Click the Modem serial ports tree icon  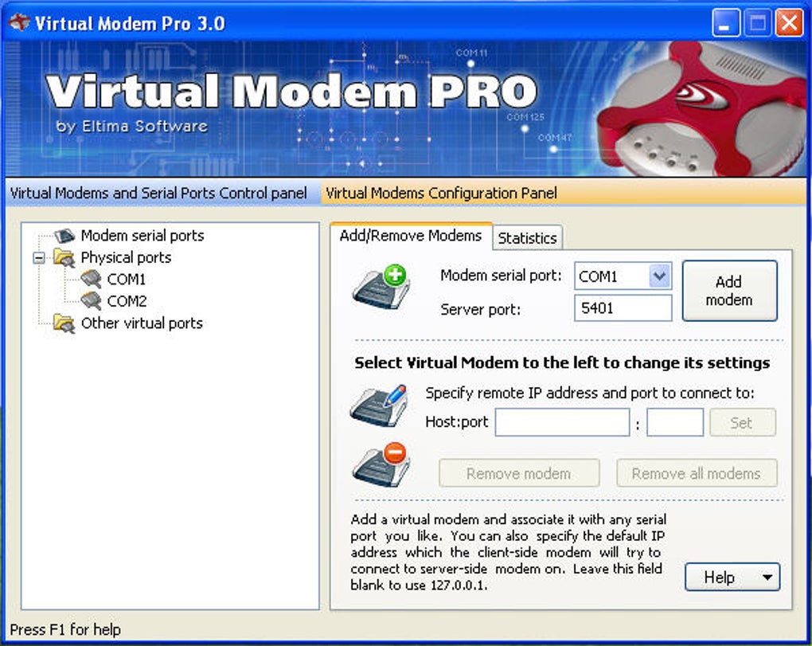point(64,236)
